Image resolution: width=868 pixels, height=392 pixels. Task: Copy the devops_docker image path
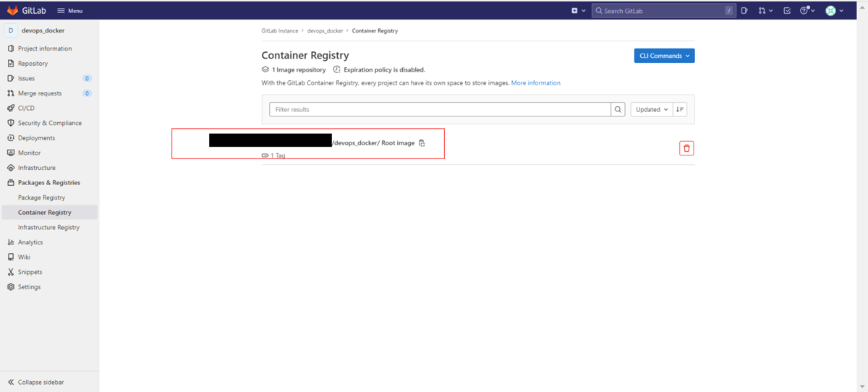[x=422, y=143]
